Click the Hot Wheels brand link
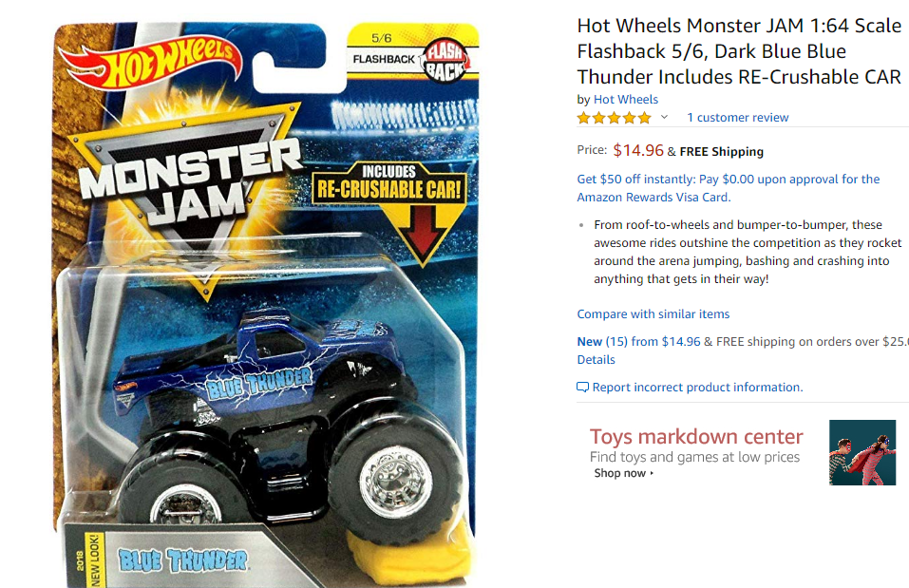 pos(626,99)
